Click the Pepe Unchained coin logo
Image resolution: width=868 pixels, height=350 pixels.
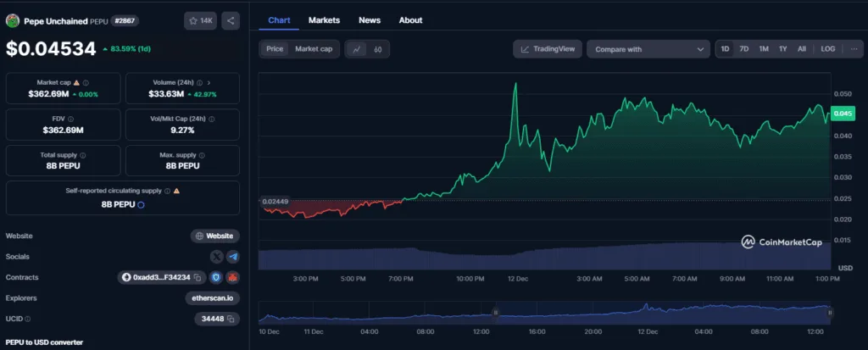(x=13, y=21)
